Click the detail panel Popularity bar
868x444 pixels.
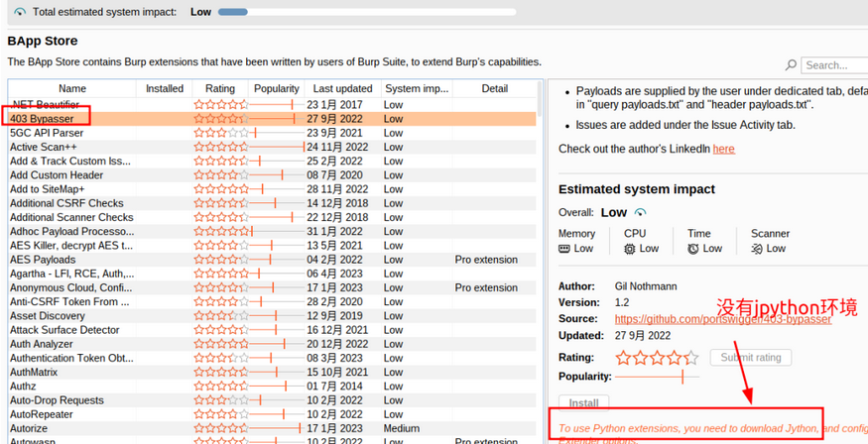pyautogui.click(x=657, y=377)
